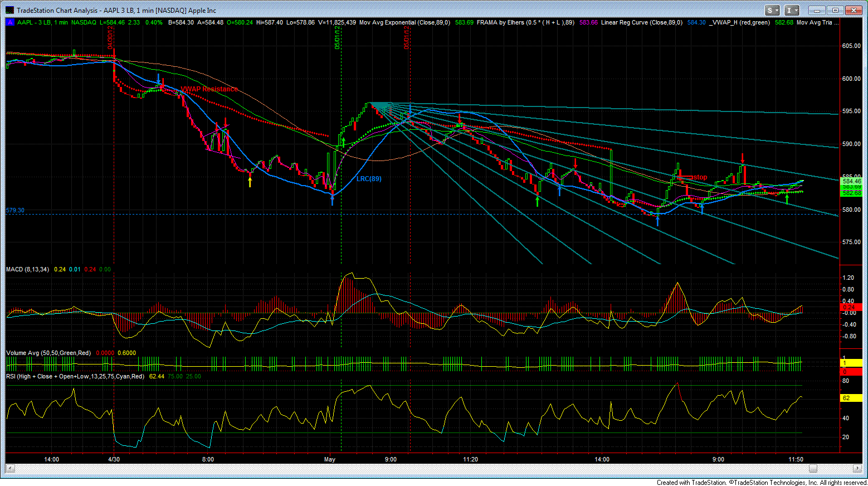Click the '605.00' price axis label
The image size is (868, 486).
pos(851,46)
